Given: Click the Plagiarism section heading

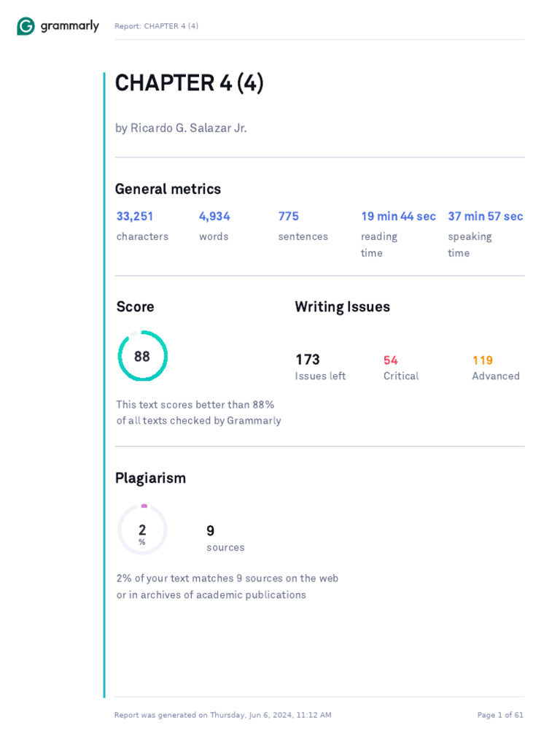Looking at the screenshot, I should coord(150,478).
